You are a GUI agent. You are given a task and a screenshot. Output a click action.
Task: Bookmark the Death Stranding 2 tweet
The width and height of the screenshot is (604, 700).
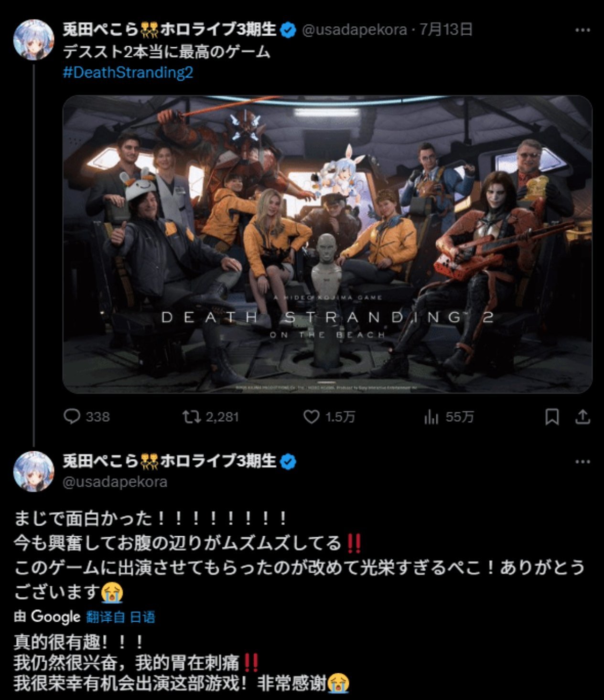pyautogui.click(x=552, y=417)
